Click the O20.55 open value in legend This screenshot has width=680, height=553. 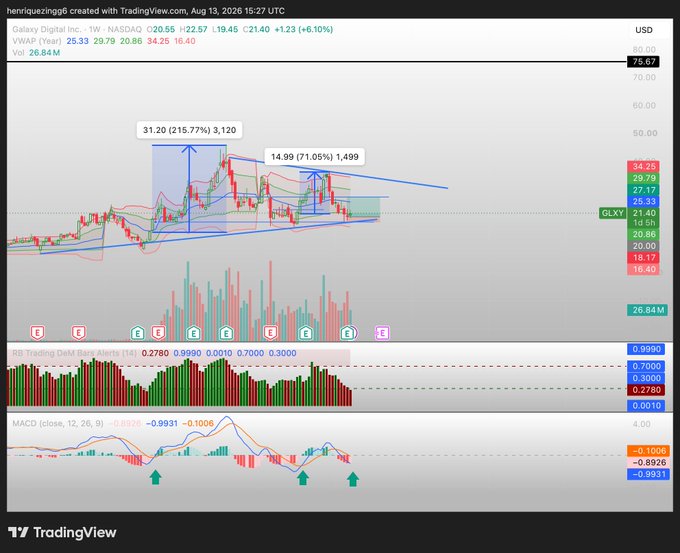point(160,29)
